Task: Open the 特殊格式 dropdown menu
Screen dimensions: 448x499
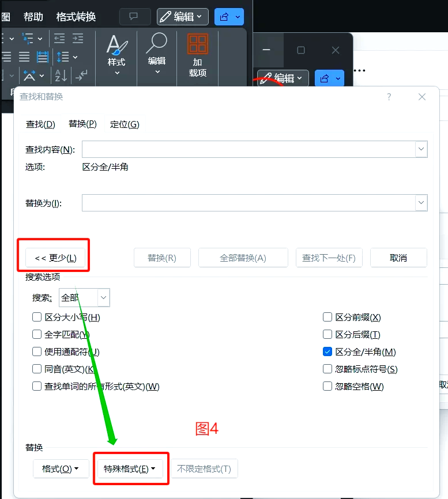Action: pos(130,468)
